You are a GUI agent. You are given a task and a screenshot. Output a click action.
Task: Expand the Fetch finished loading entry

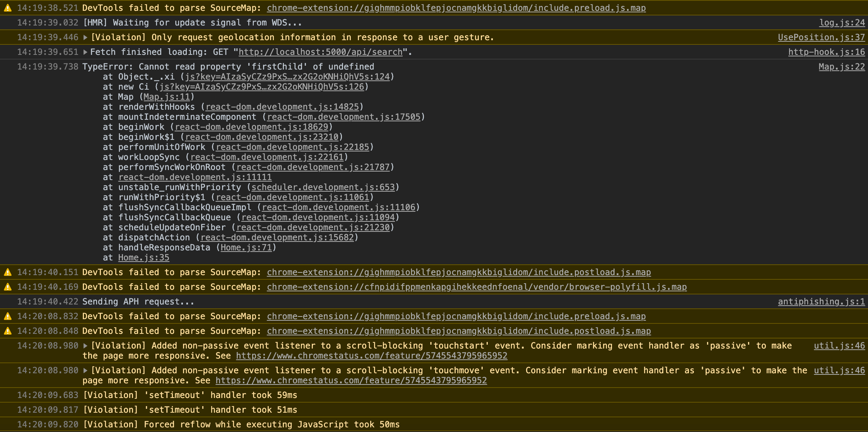pos(85,52)
